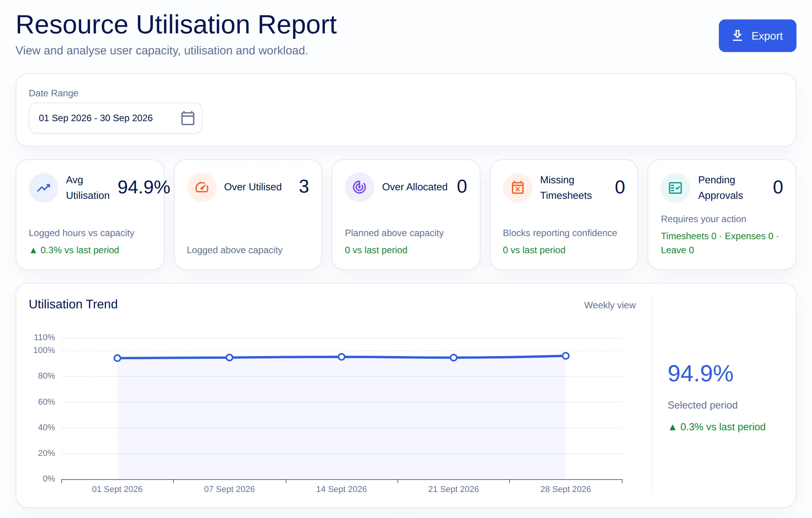This screenshot has width=812, height=518.
Task: Click '0.3% vs last period' beside the chart
Action: [x=717, y=427]
